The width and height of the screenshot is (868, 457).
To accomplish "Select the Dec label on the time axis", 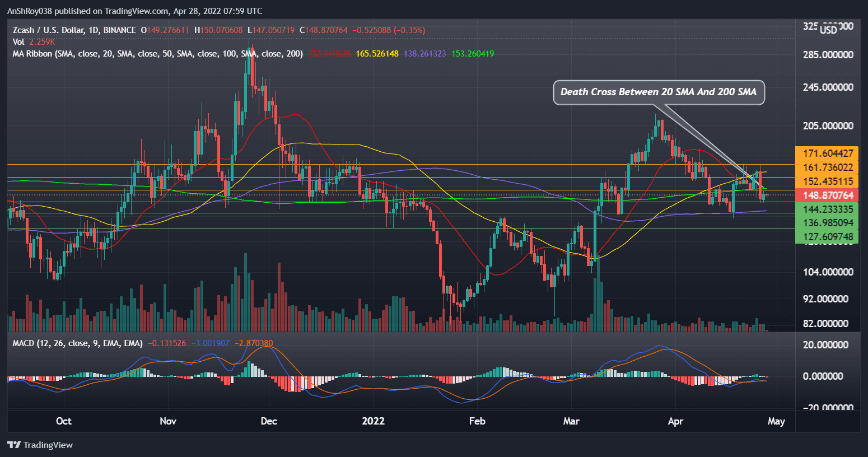I will point(269,421).
